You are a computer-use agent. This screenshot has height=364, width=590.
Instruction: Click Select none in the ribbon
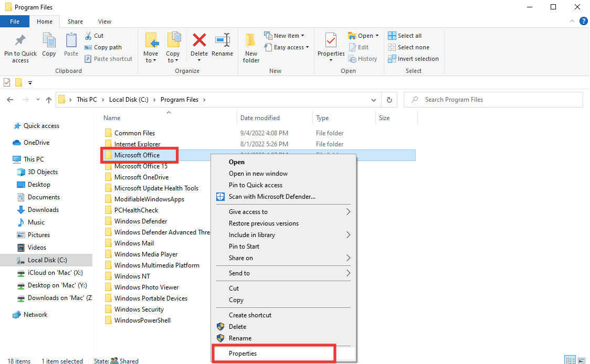(408, 47)
